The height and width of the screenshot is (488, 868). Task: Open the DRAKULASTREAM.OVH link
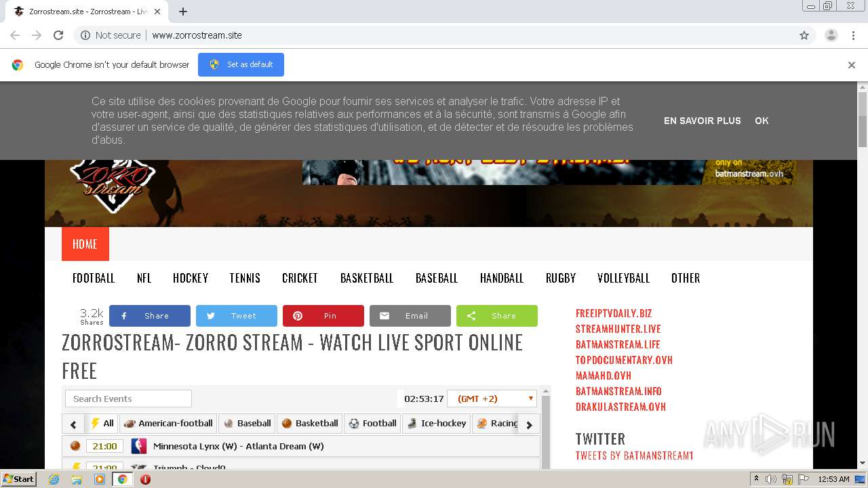coord(620,407)
